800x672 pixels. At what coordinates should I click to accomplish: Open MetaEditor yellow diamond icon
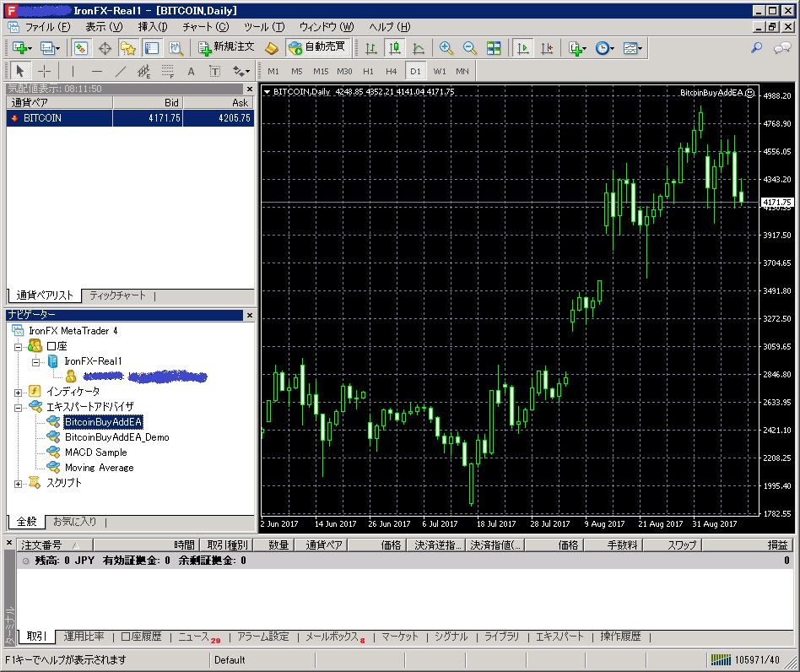click(x=272, y=48)
